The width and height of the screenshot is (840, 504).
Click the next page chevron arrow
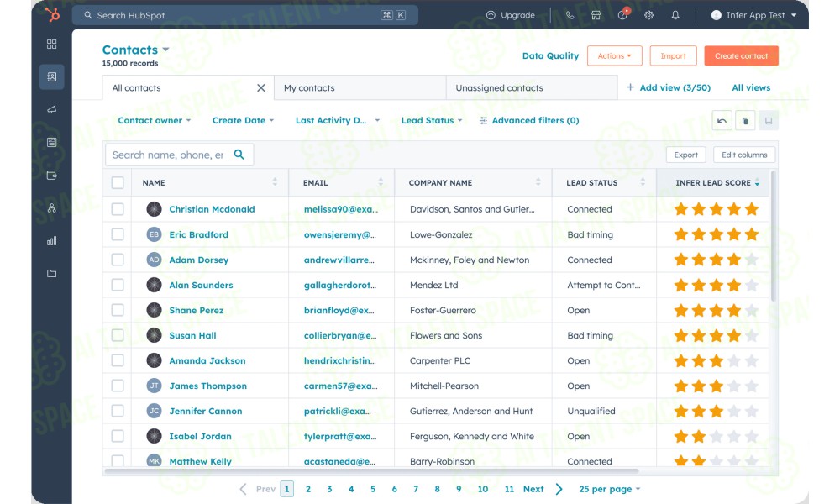coord(559,489)
